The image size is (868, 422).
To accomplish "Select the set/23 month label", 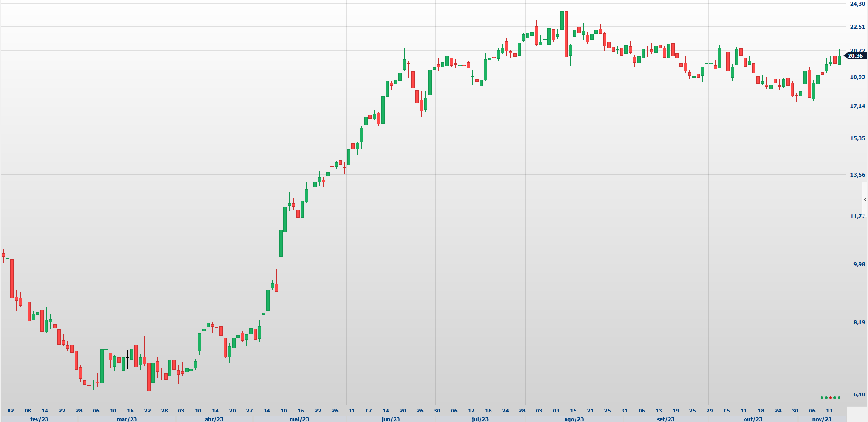I will point(665,419).
